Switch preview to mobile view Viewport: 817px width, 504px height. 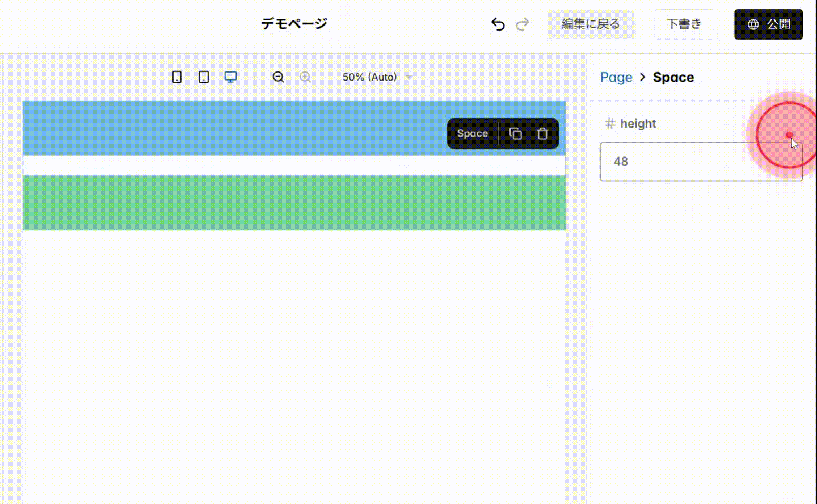(x=176, y=77)
